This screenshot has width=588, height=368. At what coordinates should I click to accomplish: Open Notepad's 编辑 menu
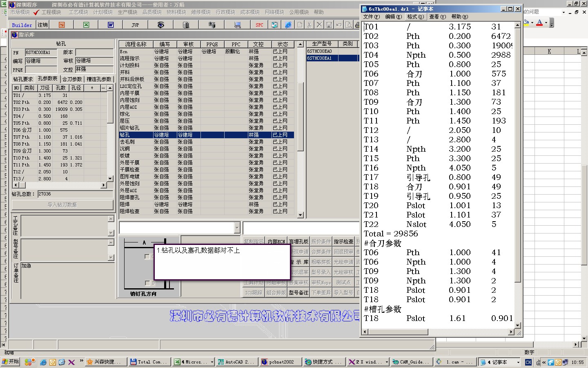(393, 17)
